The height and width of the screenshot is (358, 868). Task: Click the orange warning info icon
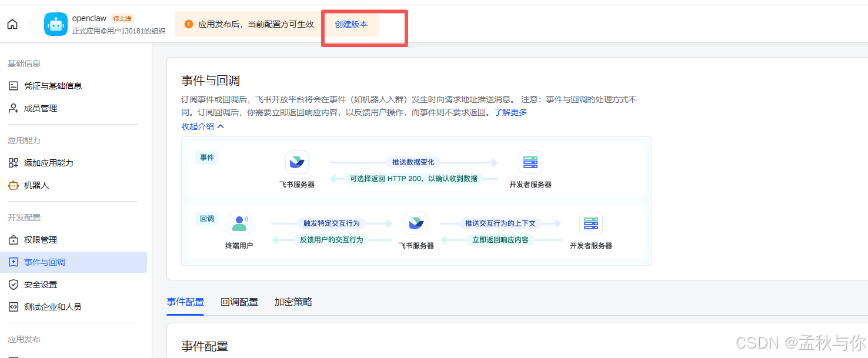(188, 24)
